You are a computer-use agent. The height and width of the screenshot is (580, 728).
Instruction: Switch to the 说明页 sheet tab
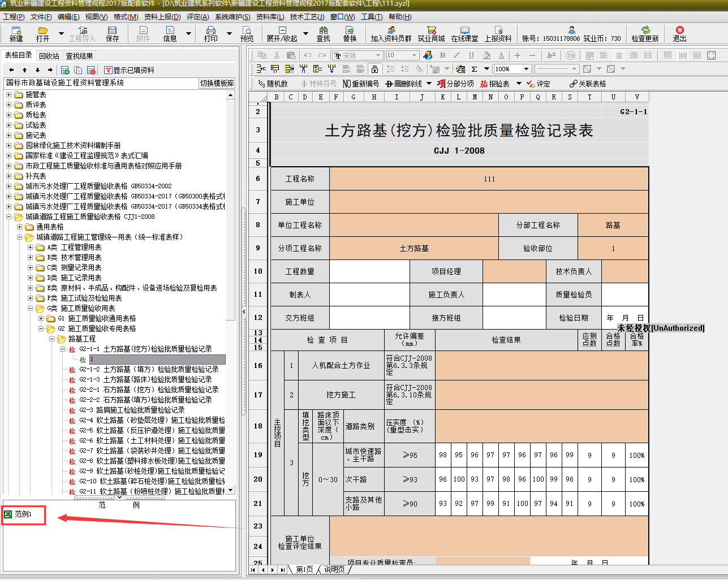tap(334, 569)
